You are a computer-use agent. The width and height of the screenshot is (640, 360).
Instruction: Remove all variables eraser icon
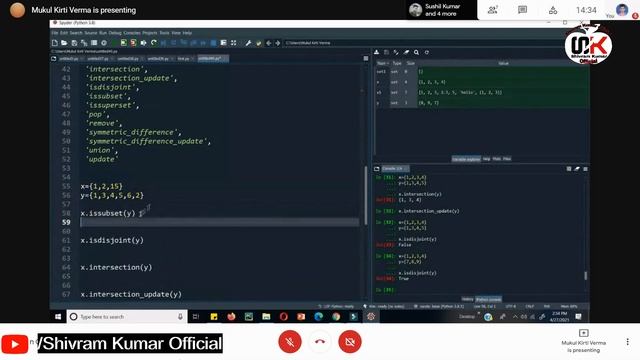pyautogui.click(x=406, y=52)
